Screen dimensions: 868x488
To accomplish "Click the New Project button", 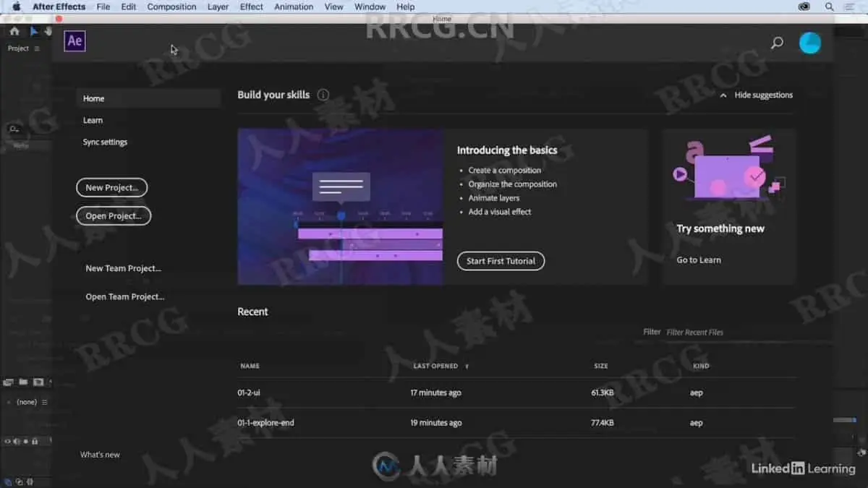I will tap(111, 187).
